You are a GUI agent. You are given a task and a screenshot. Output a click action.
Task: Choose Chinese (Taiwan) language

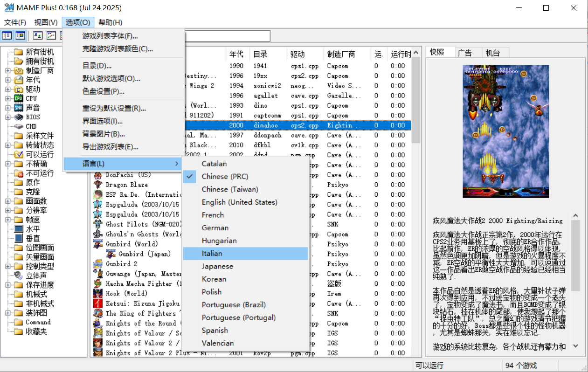pyautogui.click(x=245, y=189)
